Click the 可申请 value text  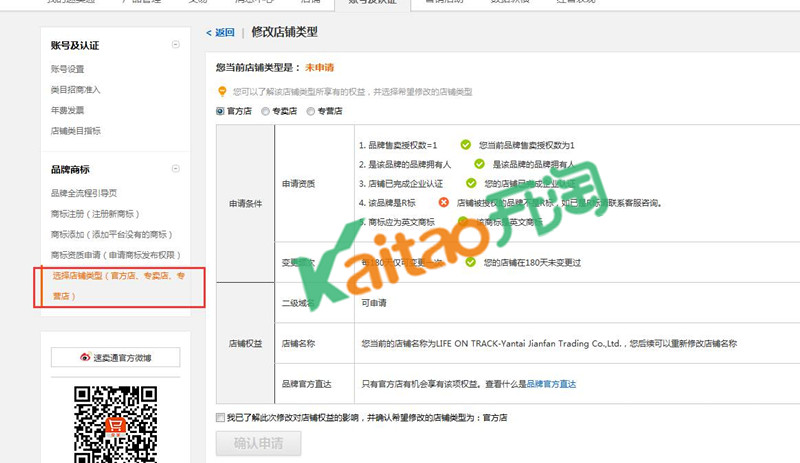[x=374, y=303]
